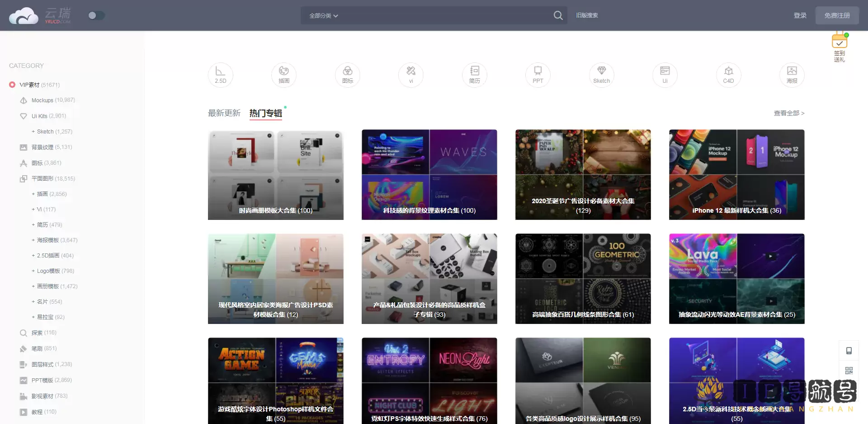Open the Sketch diamond icon
The width and height of the screenshot is (868, 424).
[601, 74]
